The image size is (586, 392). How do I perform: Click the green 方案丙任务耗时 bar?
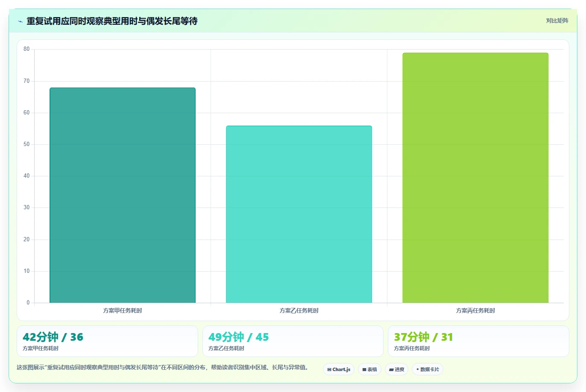click(x=475, y=178)
